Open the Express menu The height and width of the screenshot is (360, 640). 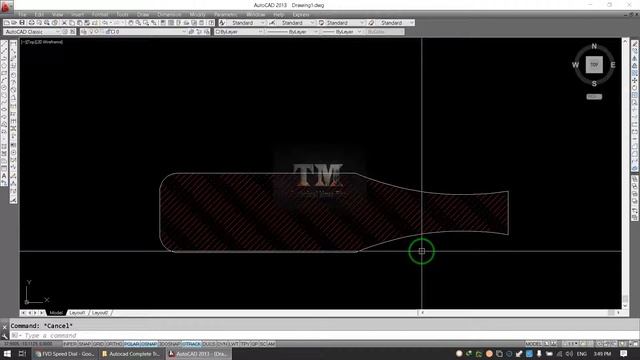tap(301, 14)
